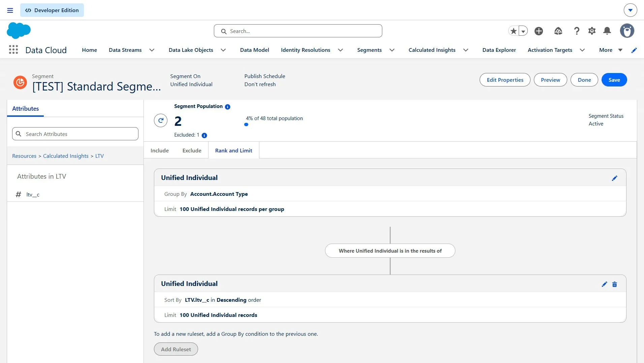
Task: Open the hamburger menu
Action: [x=10, y=10]
